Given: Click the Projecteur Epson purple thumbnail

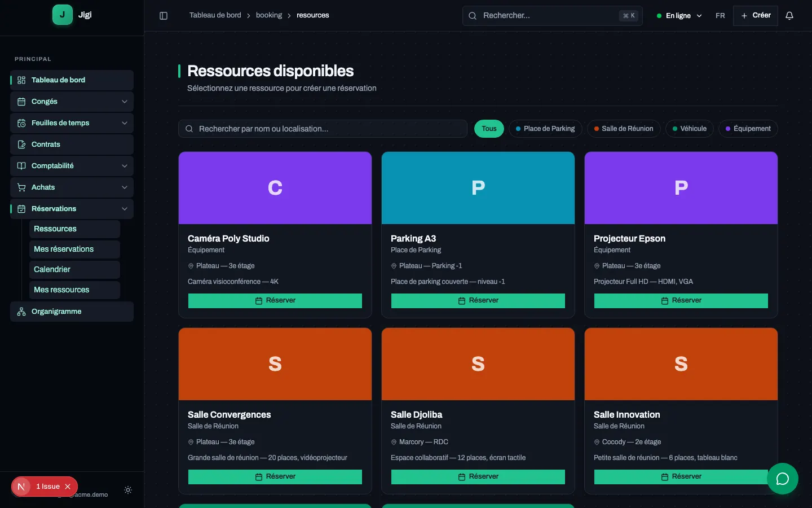Looking at the screenshot, I should pyautogui.click(x=681, y=188).
